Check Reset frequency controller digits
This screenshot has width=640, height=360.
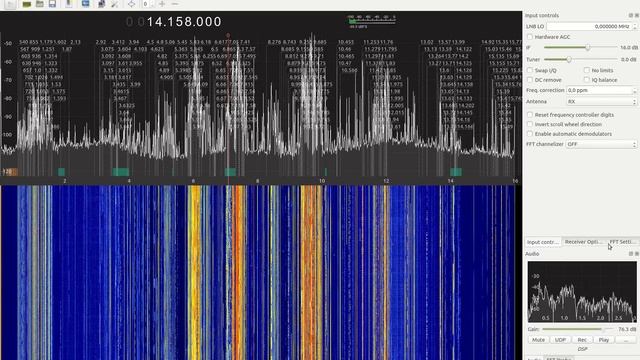[x=530, y=115]
